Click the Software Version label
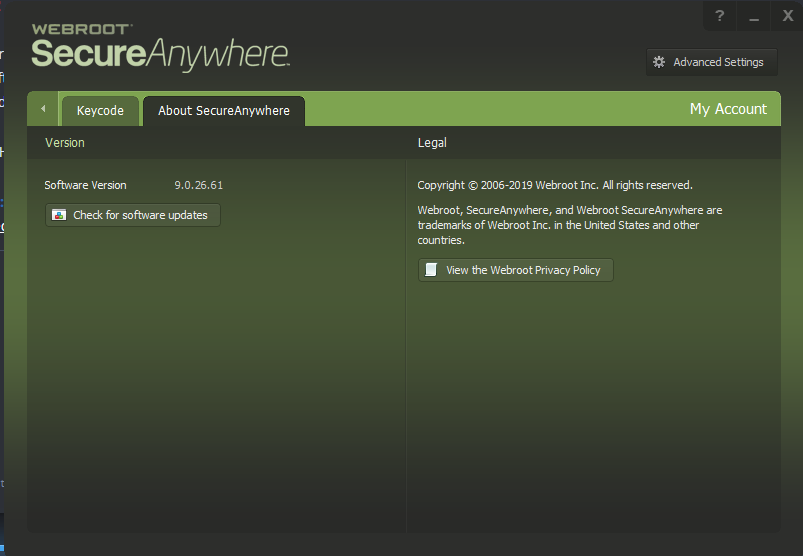 click(x=85, y=185)
